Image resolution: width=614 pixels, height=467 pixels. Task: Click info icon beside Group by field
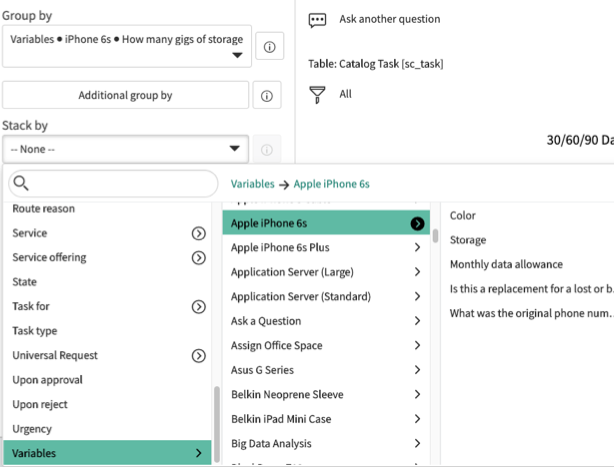(x=269, y=47)
